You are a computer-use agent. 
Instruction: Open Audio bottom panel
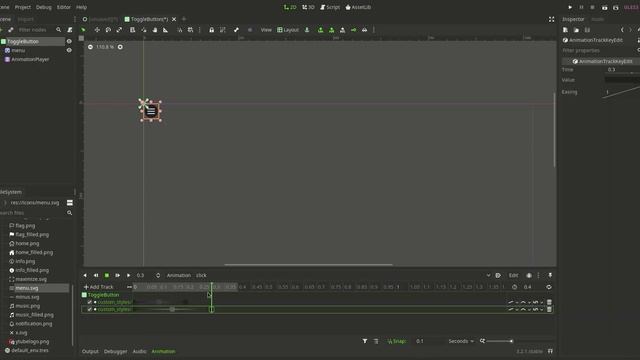tap(139, 351)
